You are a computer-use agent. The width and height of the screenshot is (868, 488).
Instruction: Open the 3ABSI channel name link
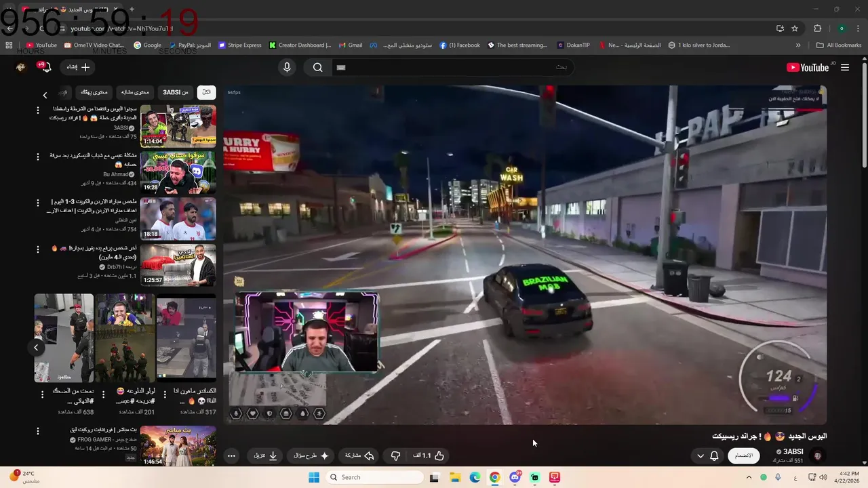[x=793, y=451]
